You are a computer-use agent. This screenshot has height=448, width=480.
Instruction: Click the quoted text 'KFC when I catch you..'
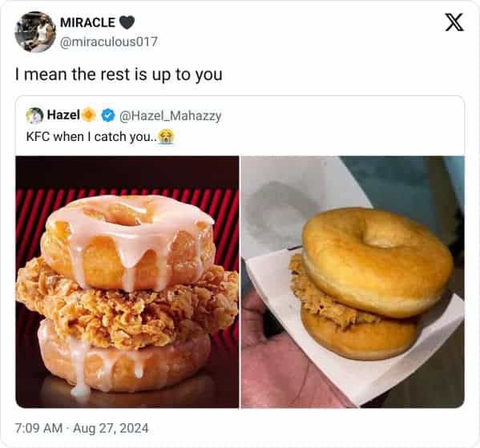pos(91,136)
